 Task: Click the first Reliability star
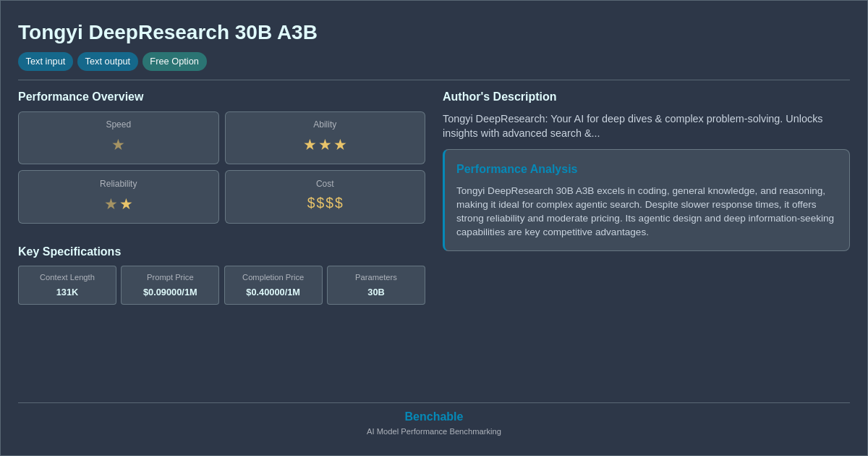pos(111,204)
